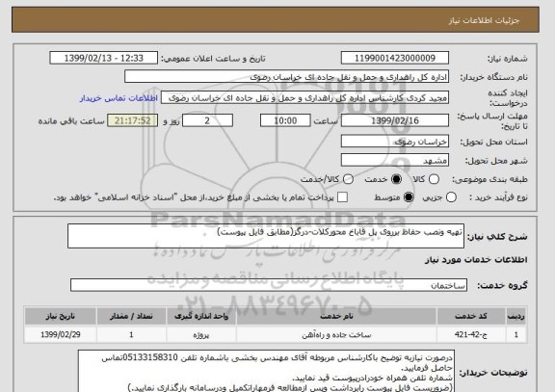Click the ساعت باقی مانده label
The image size is (555, 392).
(71, 121)
